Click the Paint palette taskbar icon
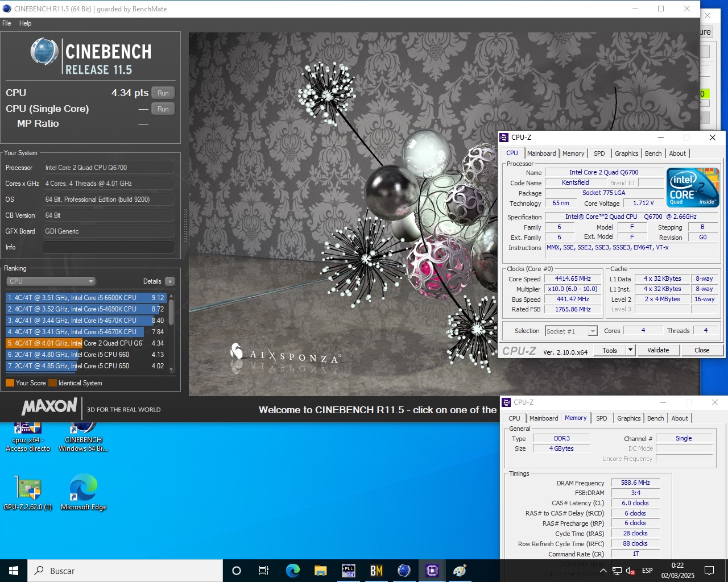 click(460, 571)
